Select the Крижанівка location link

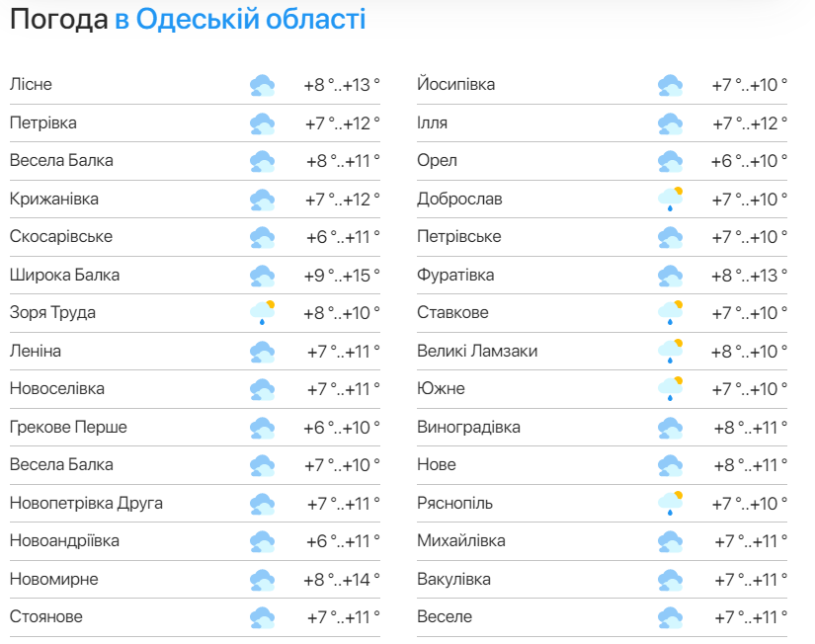coord(54,200)
